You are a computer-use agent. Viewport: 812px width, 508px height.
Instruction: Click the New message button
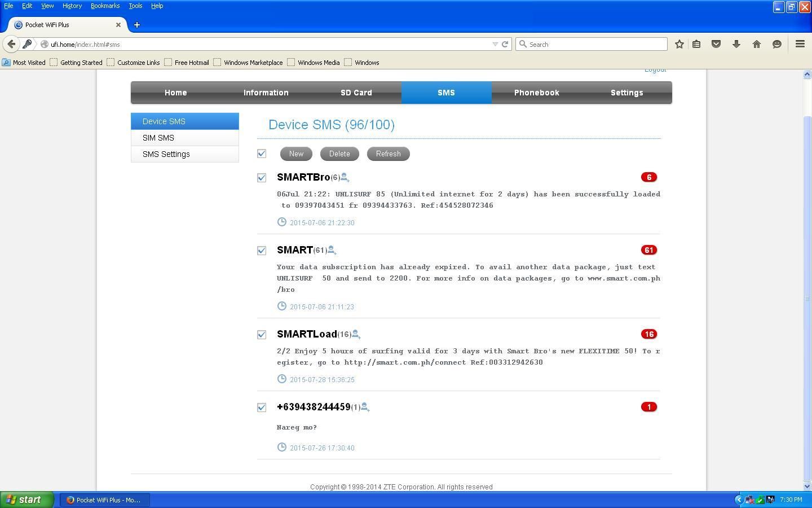pyautogui.click(x=296, y=154)
